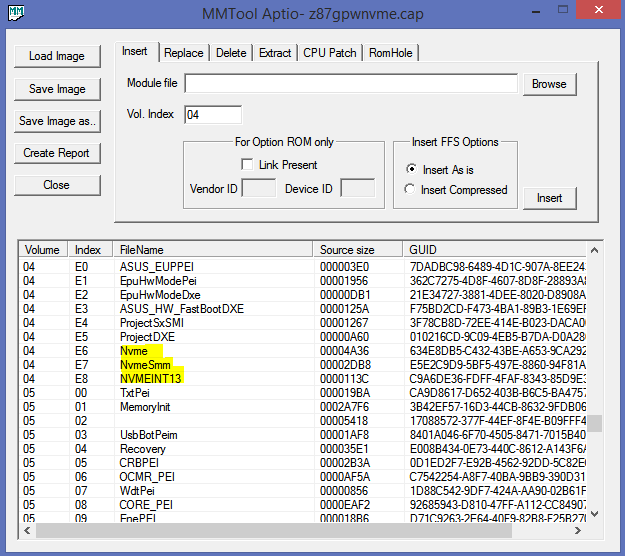Screen dimensions: 625x556
Task: Click the Save Image button
Action: click(57, 89)
